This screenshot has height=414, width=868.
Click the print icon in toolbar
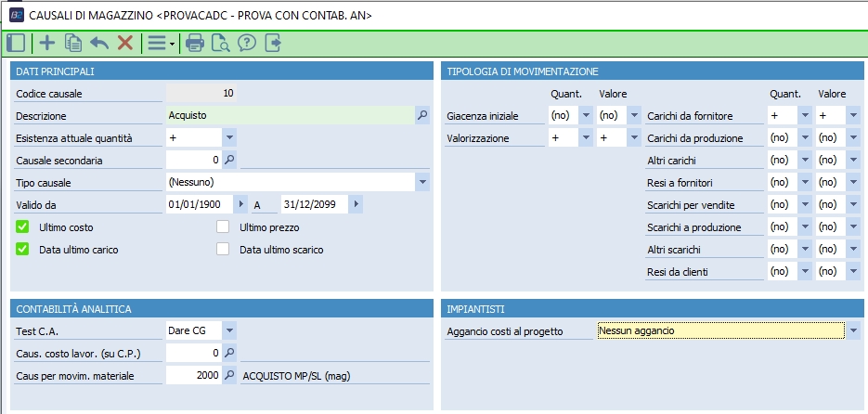click(x=195, y=43)
